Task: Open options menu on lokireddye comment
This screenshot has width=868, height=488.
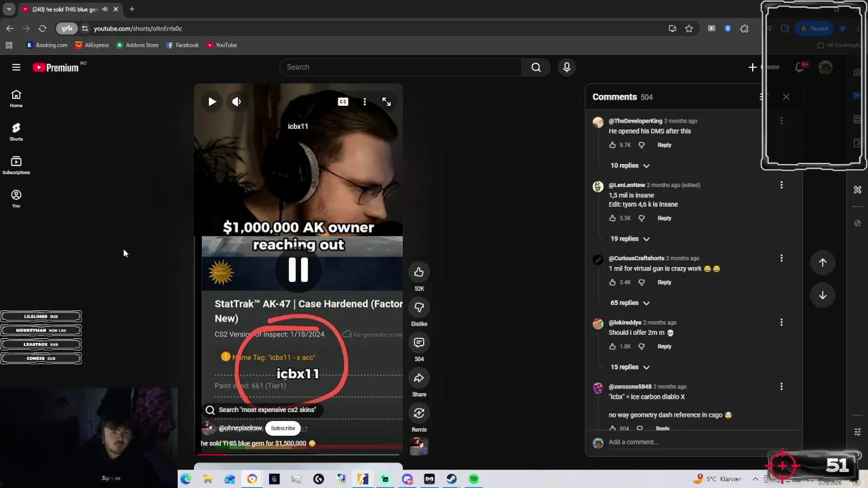Action: pos(781,322)
